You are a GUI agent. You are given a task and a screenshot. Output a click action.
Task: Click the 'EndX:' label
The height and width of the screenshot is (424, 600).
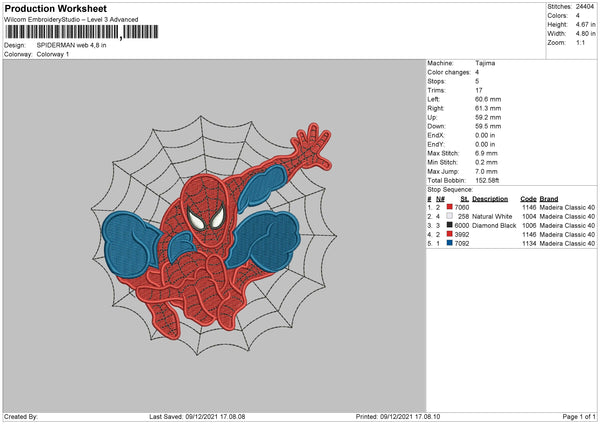pyautogui.click(x=436, y=135)
